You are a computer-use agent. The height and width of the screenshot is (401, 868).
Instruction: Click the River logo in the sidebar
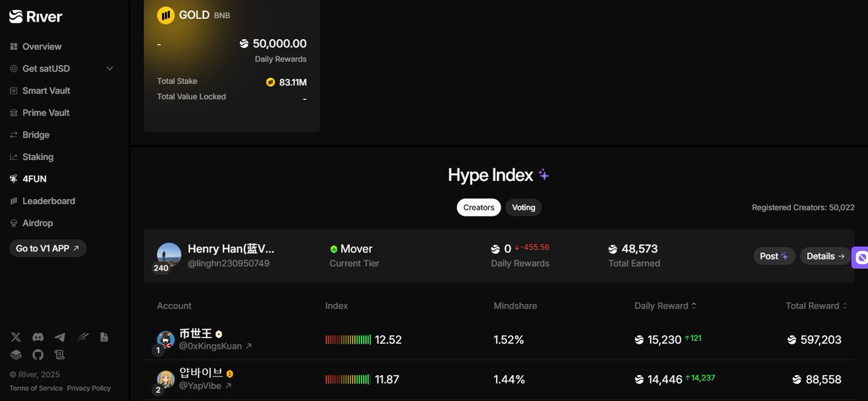click(x=35, y=17)
